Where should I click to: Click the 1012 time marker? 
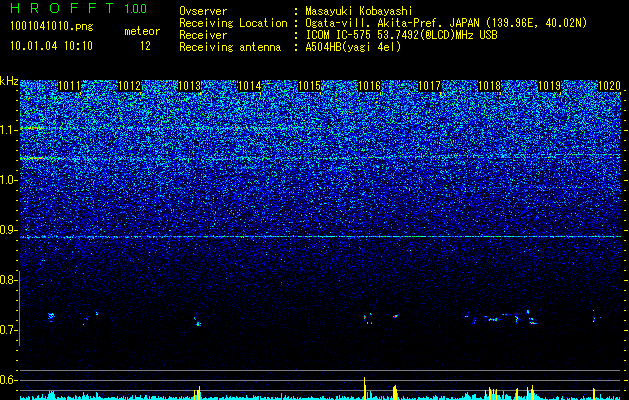(130, 86)
